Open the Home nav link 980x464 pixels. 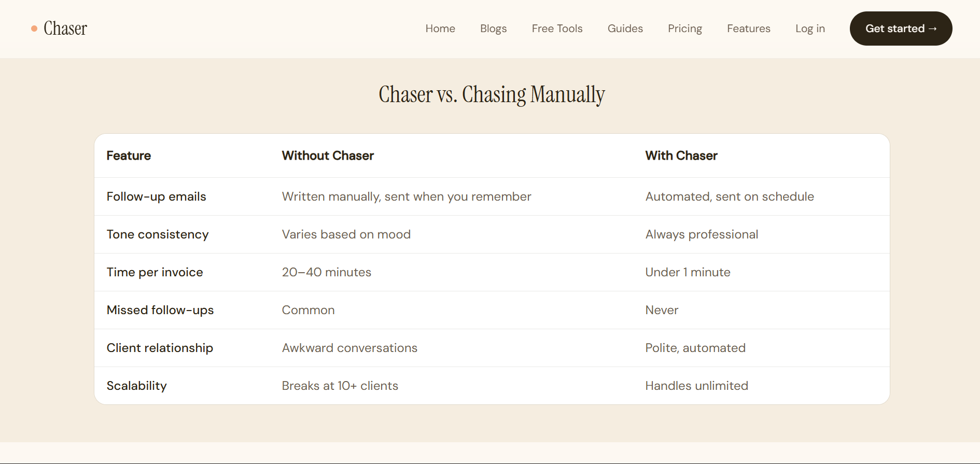coord(440,29)
